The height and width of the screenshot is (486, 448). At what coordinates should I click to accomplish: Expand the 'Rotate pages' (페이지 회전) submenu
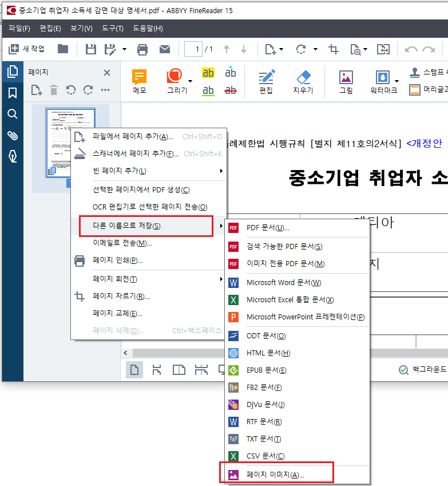click(149, 279)
